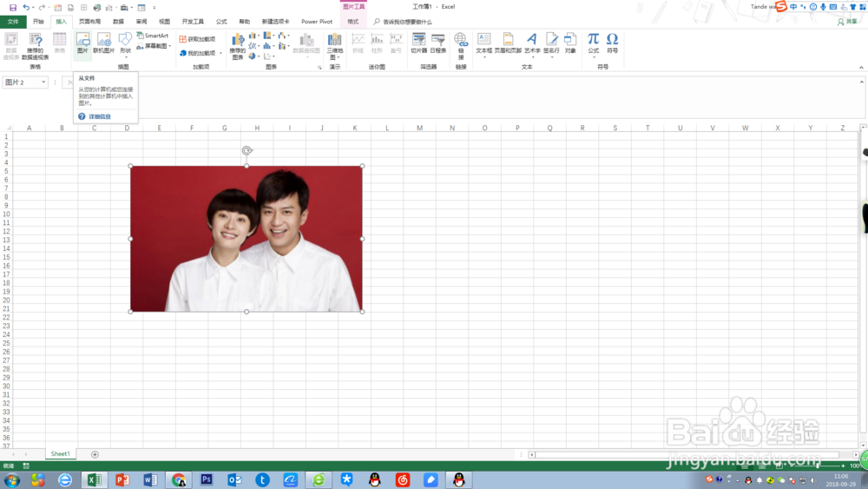
Task: Click the 共享 Share button
Action: coord(847,22)
